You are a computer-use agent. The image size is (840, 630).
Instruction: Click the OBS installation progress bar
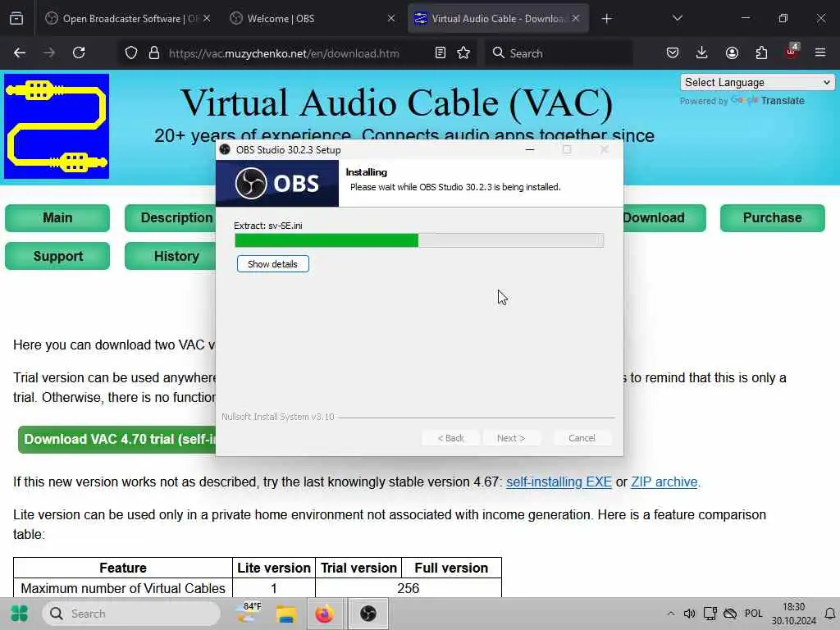(x=419, y=240)
